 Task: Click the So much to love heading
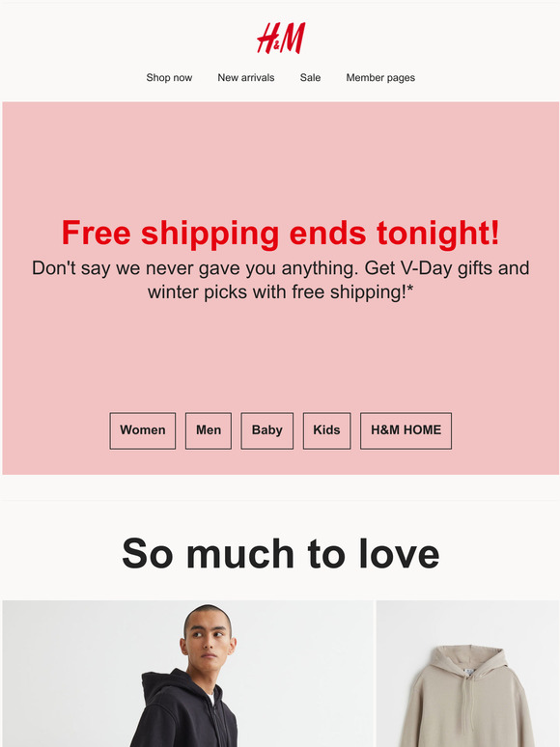(280, 554)
